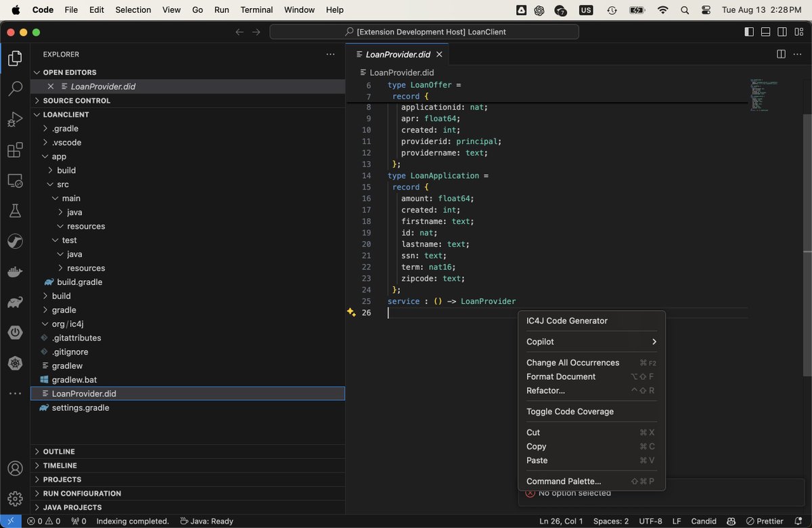Open Copilot status icon in status bar

pyautogui.click(x=731, y=521)
